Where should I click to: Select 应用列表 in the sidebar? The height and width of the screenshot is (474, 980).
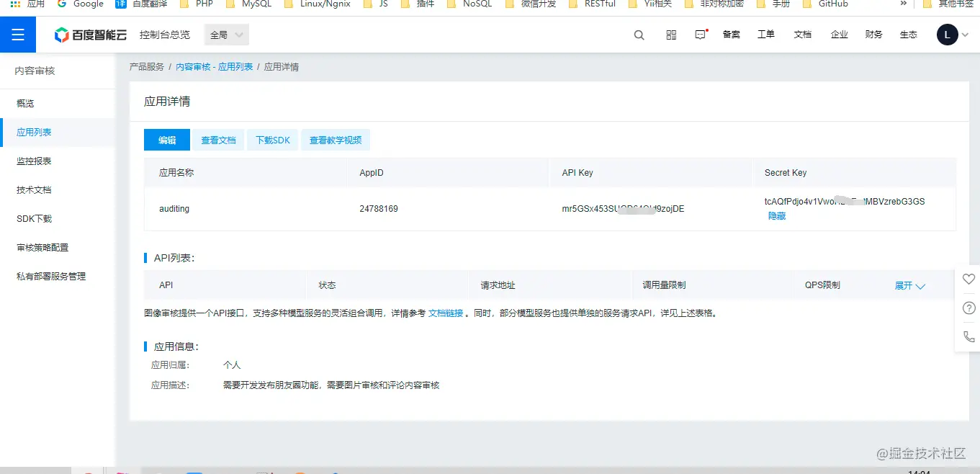click(x=58, y=133)
